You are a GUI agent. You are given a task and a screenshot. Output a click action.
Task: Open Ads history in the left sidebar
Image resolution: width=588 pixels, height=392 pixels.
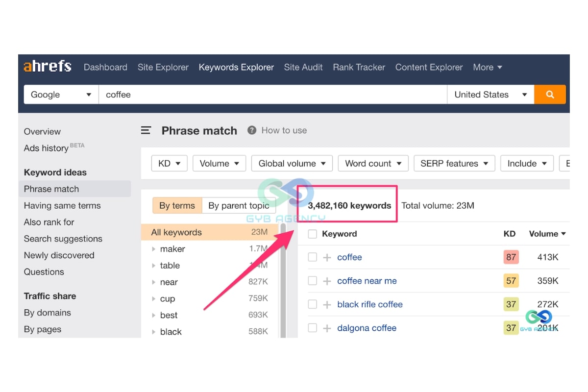(46, 148)
